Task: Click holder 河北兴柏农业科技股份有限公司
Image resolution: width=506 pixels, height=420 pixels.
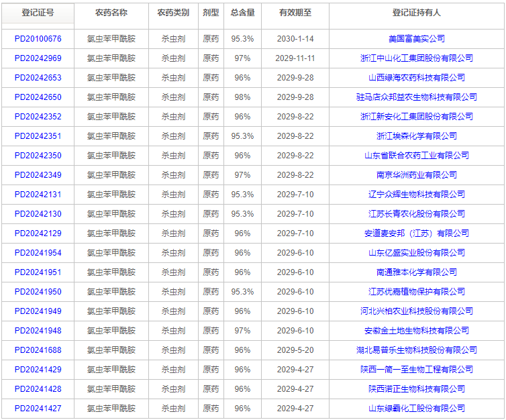Action: 417,311
